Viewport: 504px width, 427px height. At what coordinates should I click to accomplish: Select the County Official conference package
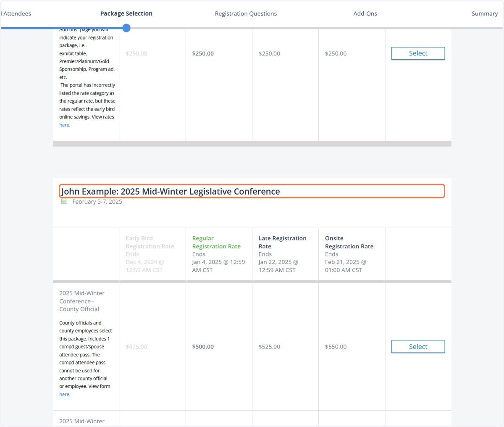pyautogui.click(x=418, y=347)
